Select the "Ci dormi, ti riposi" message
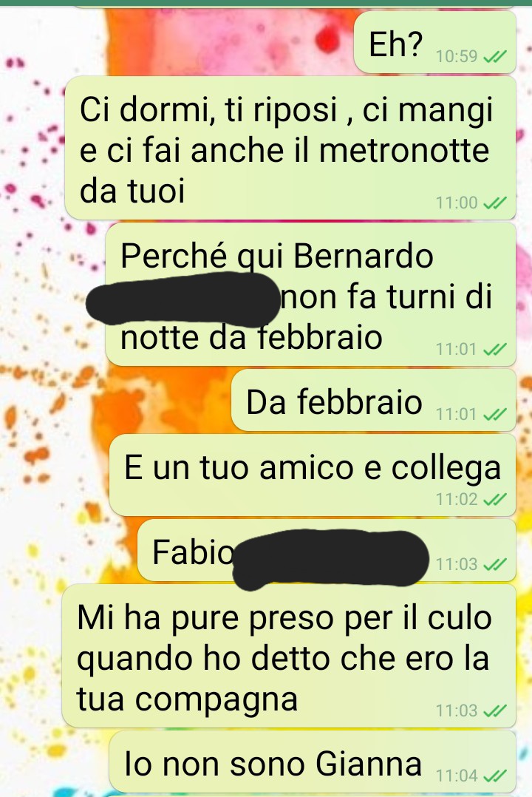Screen dimensions: 532x797 (290, 149)
